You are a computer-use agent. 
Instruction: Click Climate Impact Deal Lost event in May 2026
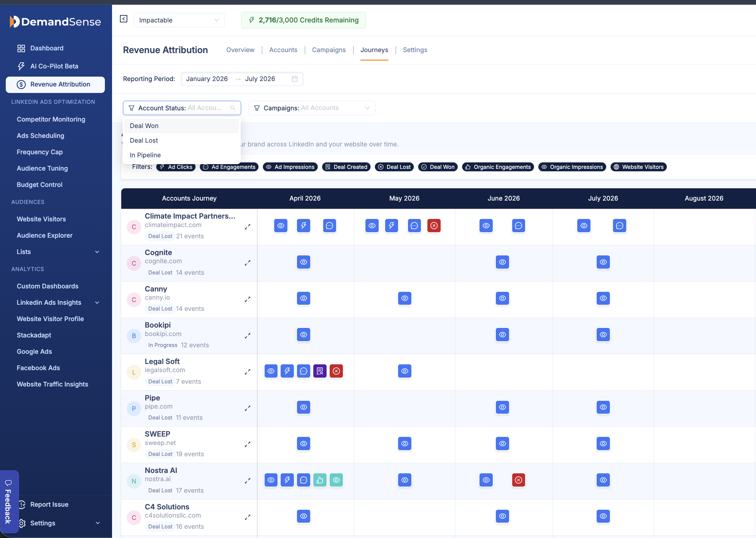click(x=434, y=226)
